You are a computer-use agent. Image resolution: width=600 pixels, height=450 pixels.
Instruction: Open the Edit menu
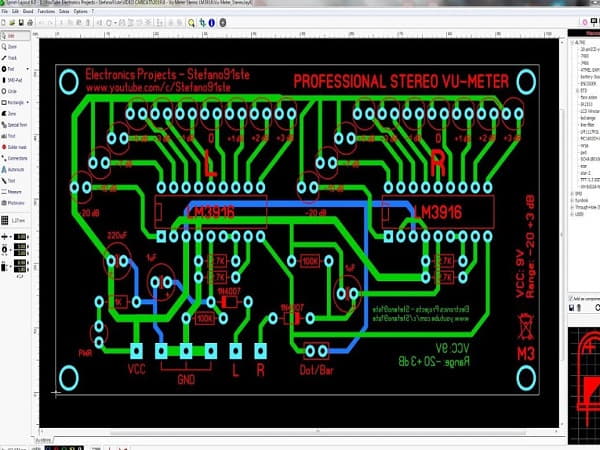point(15,11)
